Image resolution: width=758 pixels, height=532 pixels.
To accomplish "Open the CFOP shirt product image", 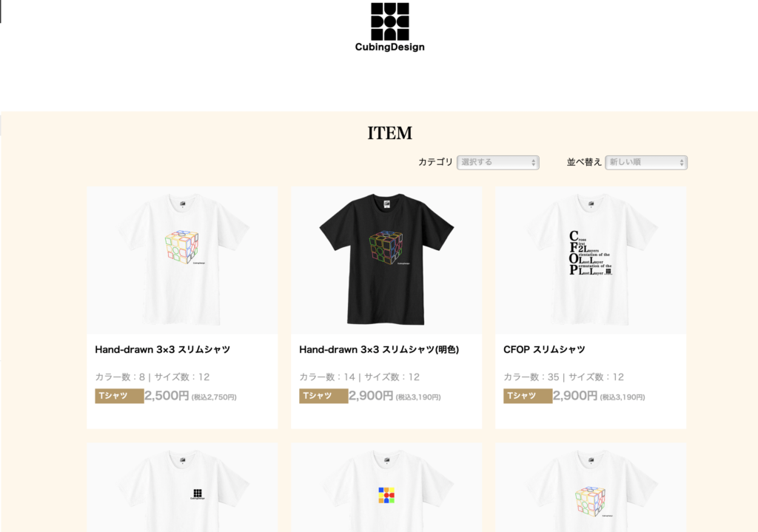I will tap(591, 260).
